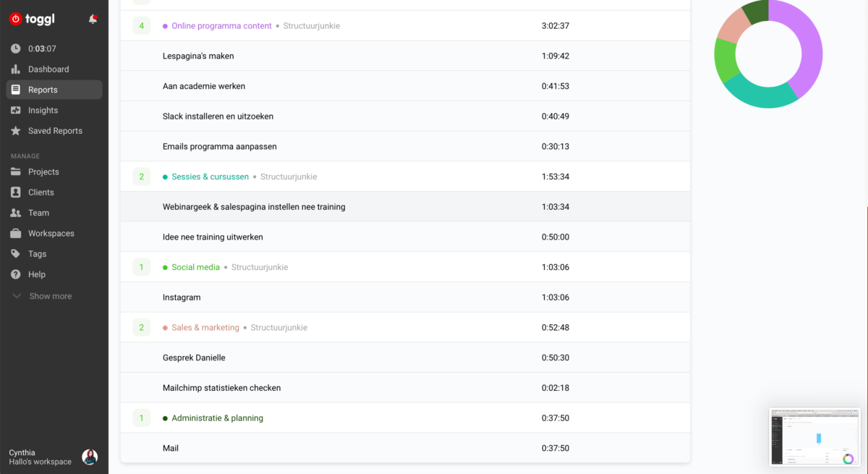Open the notifications bell
The height and width of the screenshot is (474, 868).
point(93,20)
